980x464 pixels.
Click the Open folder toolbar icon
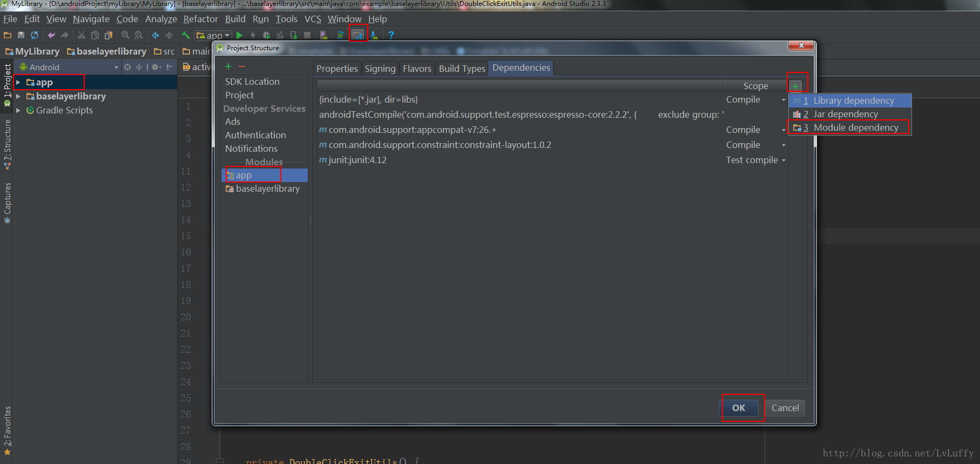pos(8,35)
